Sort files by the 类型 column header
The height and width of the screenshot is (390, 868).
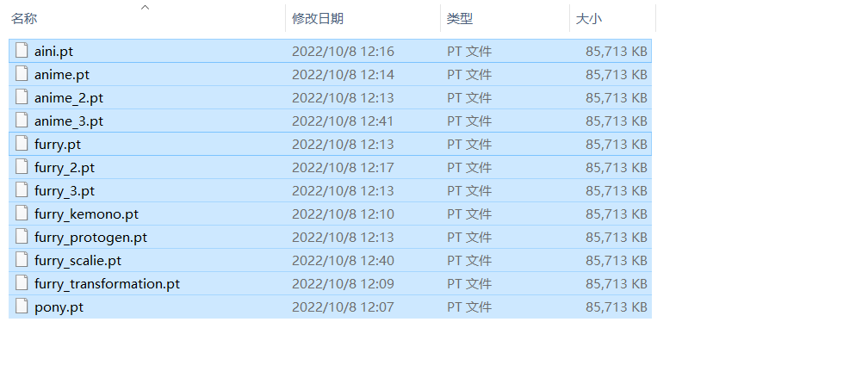pyautogui.click(x=460, y=19)
